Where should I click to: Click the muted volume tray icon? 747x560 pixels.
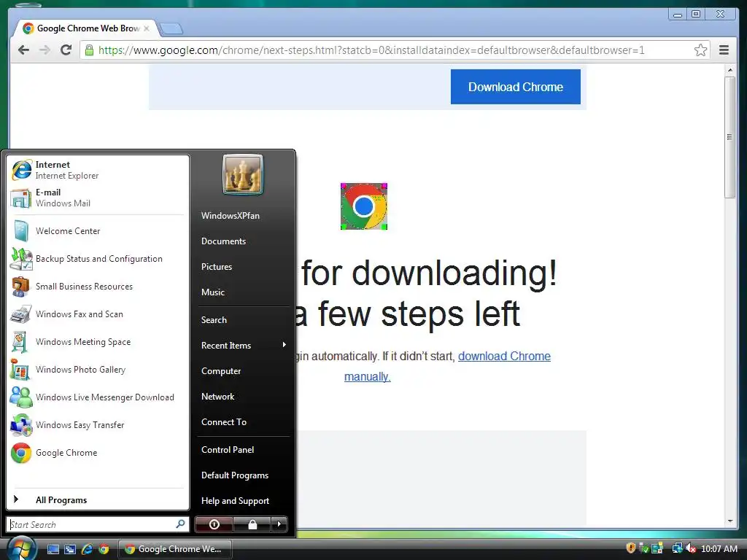point(691,548)
